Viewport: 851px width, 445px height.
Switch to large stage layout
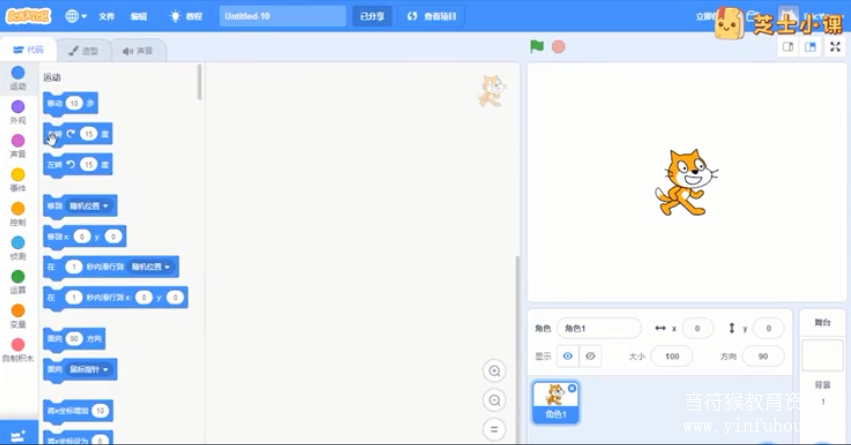click(810, 47)
